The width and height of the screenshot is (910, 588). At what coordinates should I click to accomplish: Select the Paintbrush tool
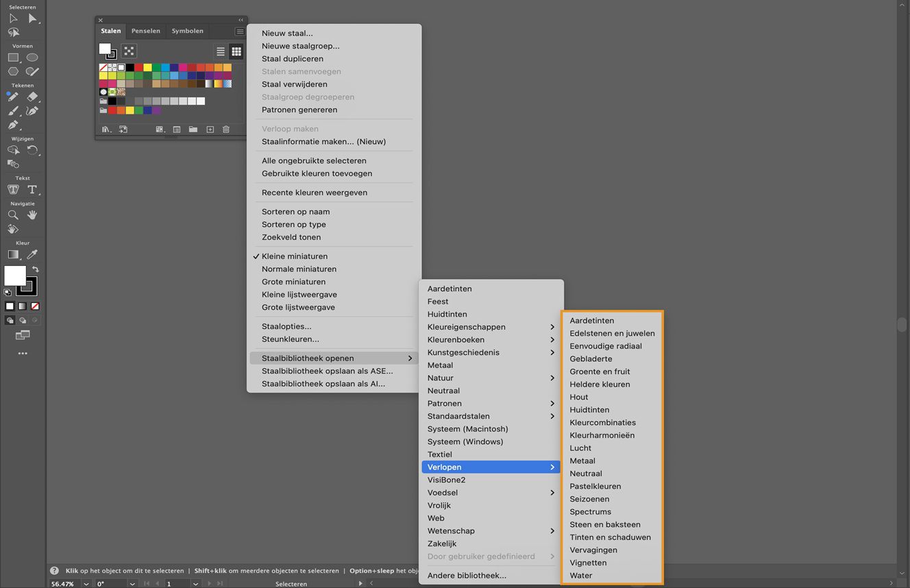tap(13, 111)
